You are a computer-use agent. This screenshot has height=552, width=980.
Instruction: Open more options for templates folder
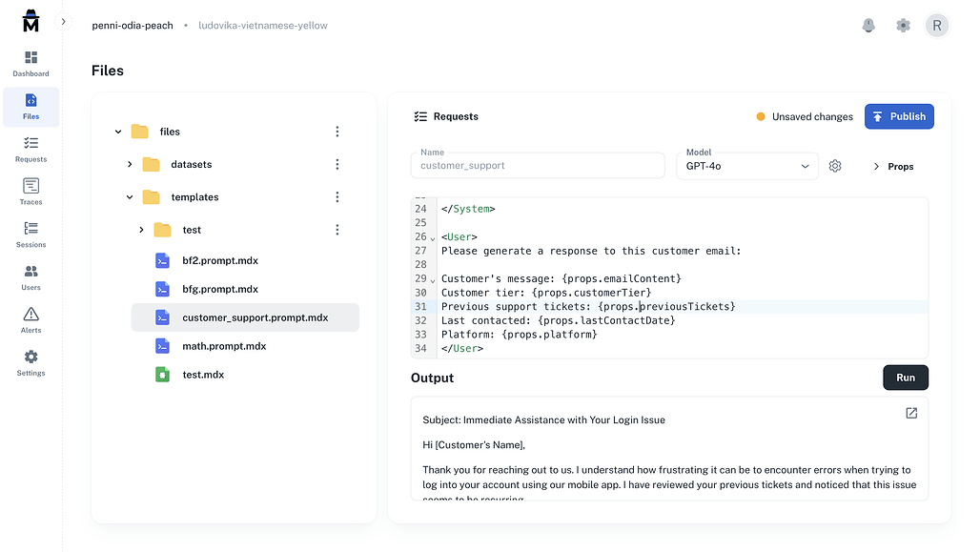337,197
